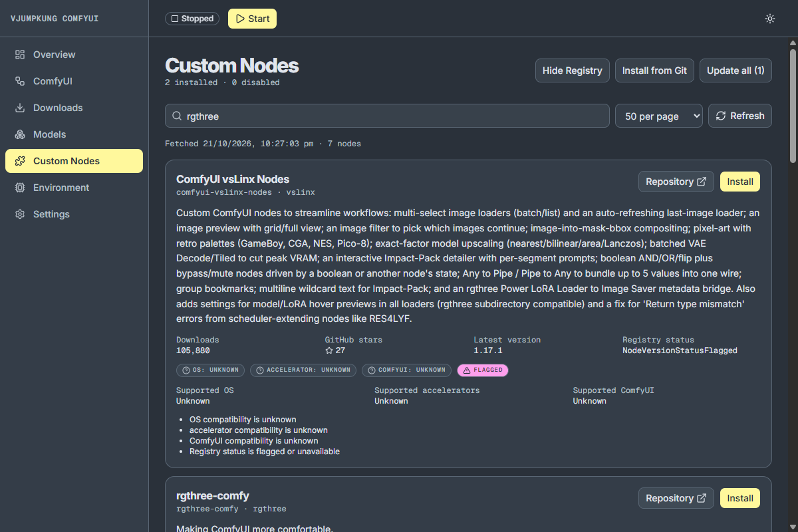This screenshot has height=532, width=798.
Task: Click the search magnifier icon
Action: pos(177,116)
